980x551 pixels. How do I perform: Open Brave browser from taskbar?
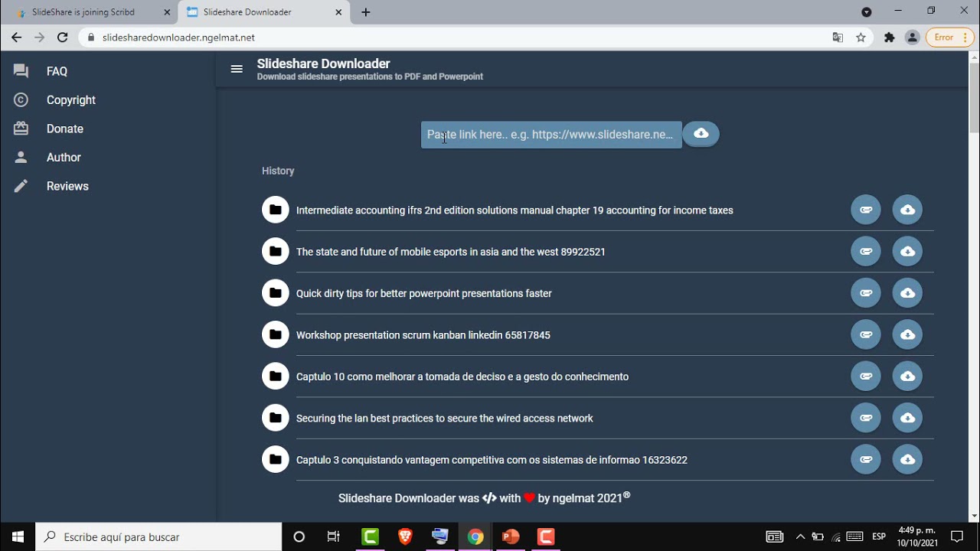coord(405,536)
